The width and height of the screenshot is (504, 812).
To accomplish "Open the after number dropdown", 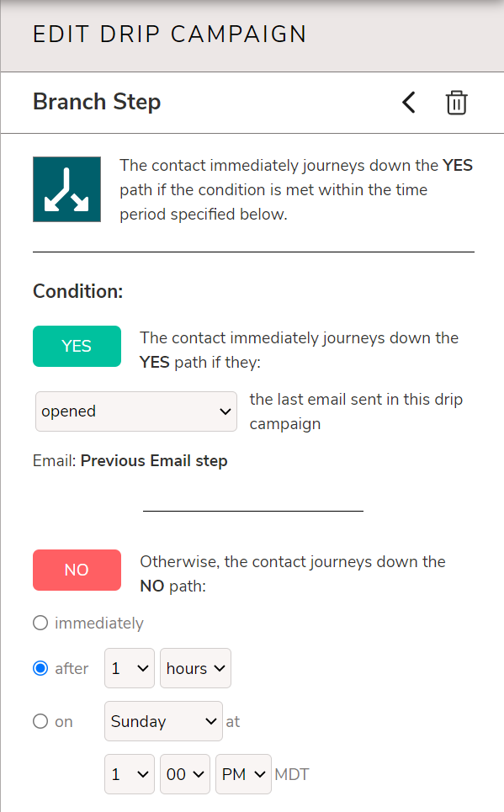I will (x=130, y=668).
